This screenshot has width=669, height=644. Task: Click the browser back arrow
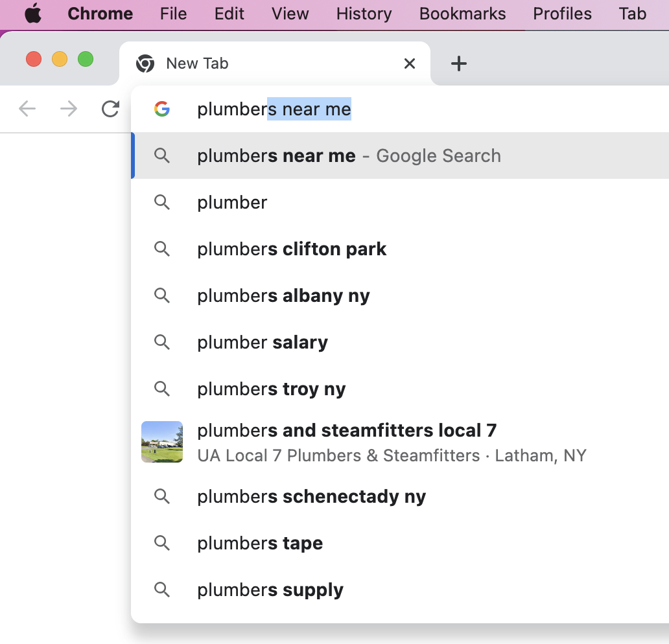[x=27, y=109]
